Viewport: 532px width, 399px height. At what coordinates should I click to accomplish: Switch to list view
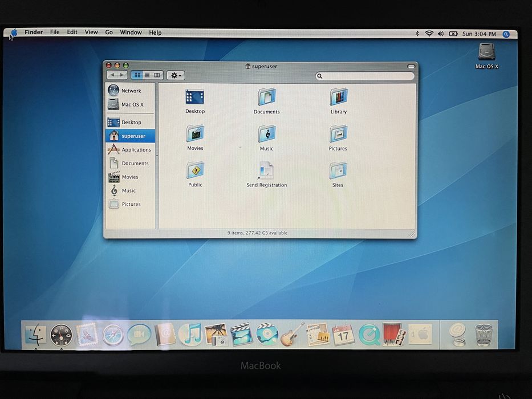coord(147,75)
